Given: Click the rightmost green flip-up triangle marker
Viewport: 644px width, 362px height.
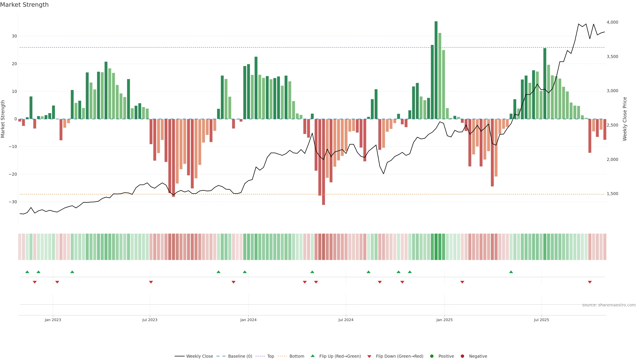Looking at the screenshot, I should pos(511,272).
